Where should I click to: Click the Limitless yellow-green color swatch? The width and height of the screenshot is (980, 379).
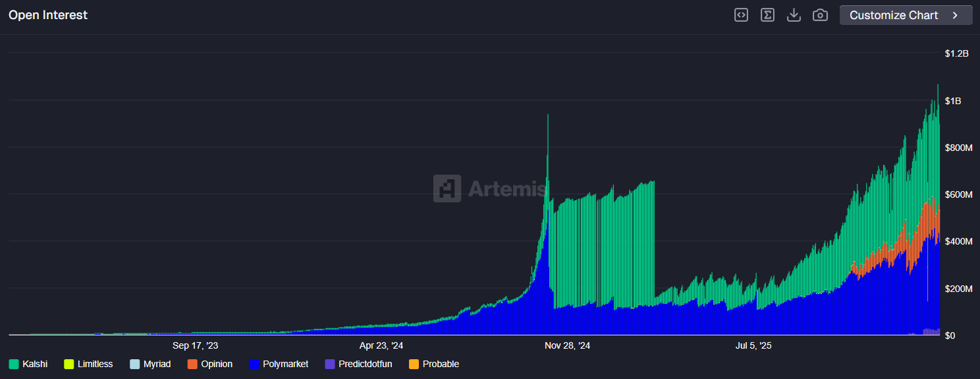point(68,364)
